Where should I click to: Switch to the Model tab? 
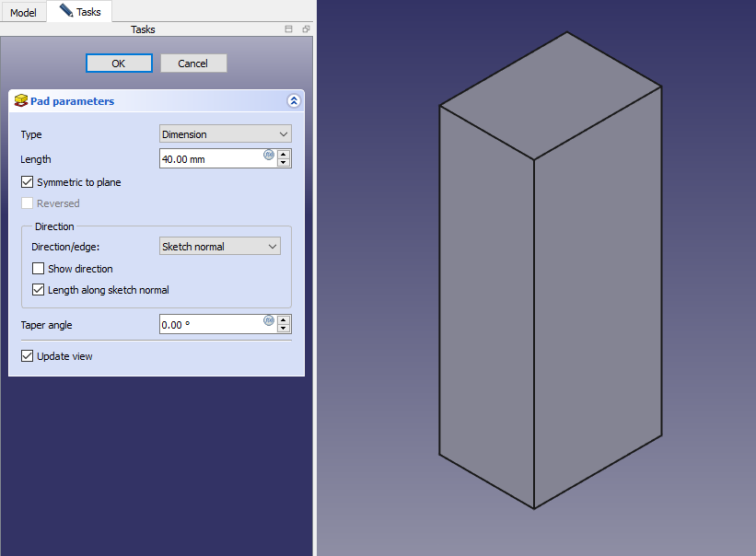(x=23, y=13)
